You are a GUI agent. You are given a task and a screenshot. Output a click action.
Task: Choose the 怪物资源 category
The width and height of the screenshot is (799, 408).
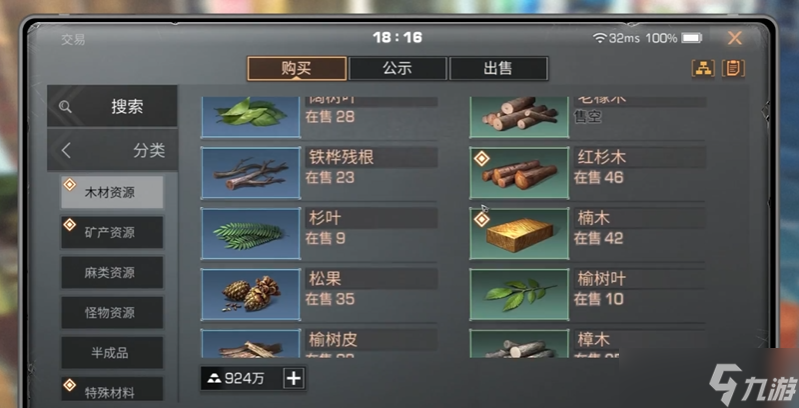112,312
